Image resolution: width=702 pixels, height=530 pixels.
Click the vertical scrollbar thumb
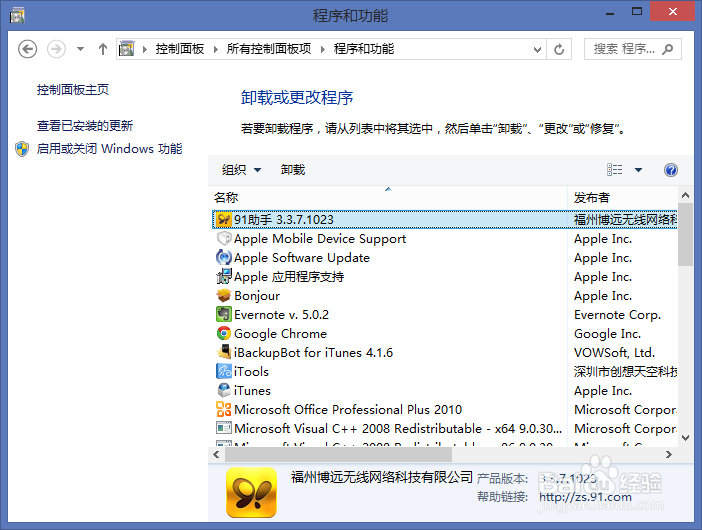[685, 234]
